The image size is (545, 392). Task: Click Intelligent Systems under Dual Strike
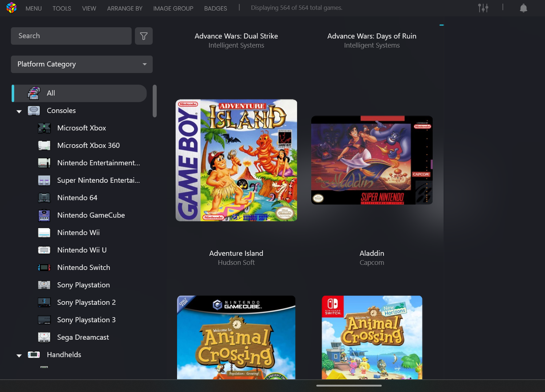[x=236, y=45]
